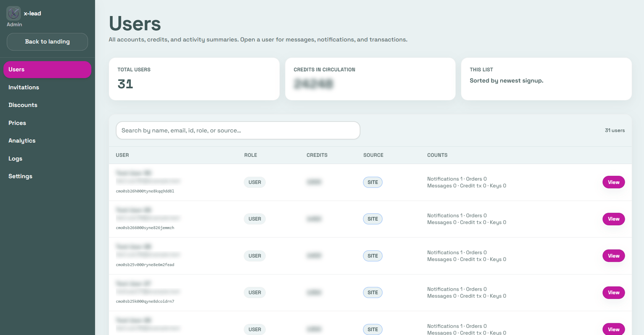
Task: Click the SOURCE column header
Action: click(x=373, y=155)
